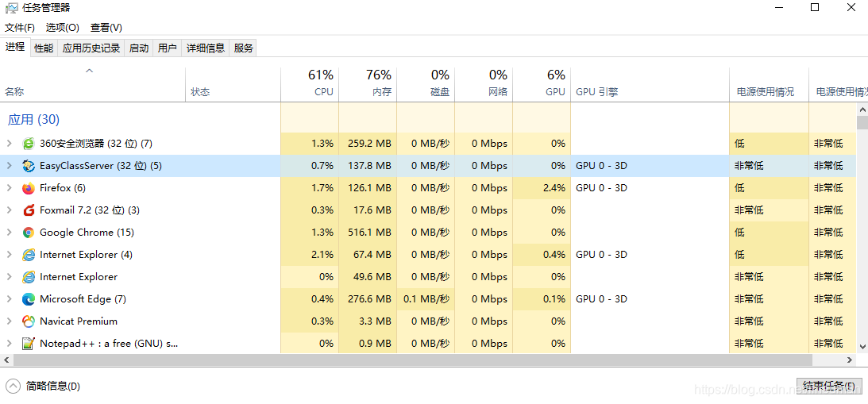Click the 360安全浏览器 app icon
The image size is (868, 404).
(29, 144)
